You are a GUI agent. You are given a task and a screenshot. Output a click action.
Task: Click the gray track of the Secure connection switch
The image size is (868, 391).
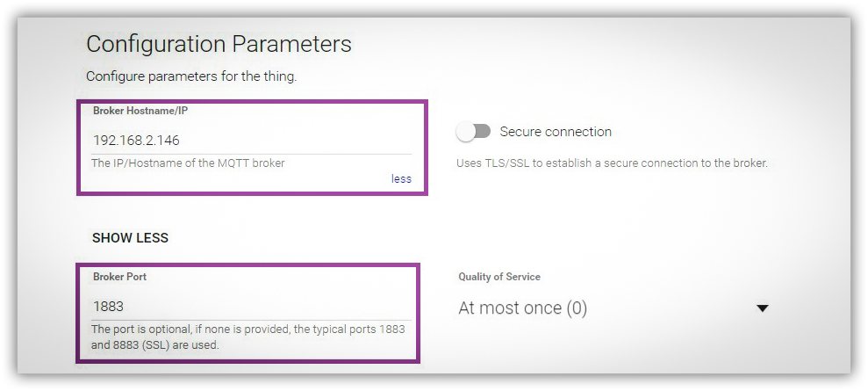pyautogui.click(x=482, y=131)
